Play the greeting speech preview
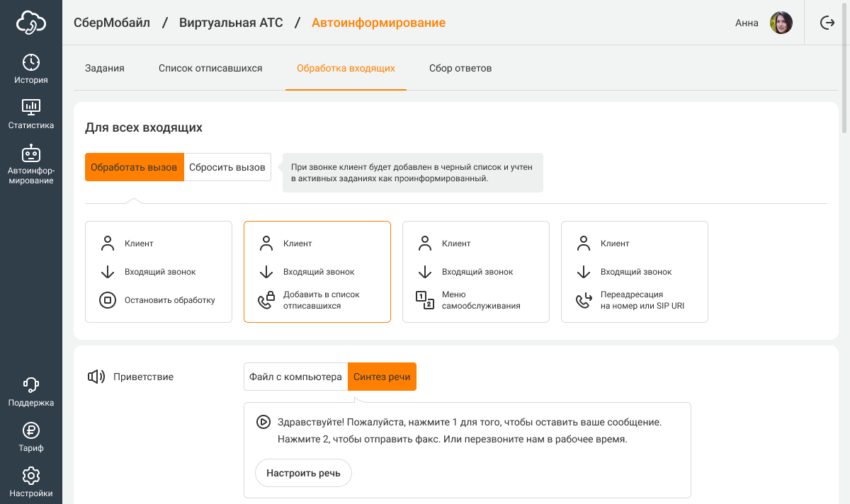Image resolution: width=850 pixels, height=504 pixels. (x=263, y=422)
